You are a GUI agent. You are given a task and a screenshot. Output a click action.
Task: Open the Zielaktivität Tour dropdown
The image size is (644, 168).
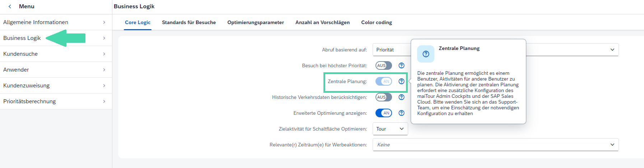coord(390,129)
